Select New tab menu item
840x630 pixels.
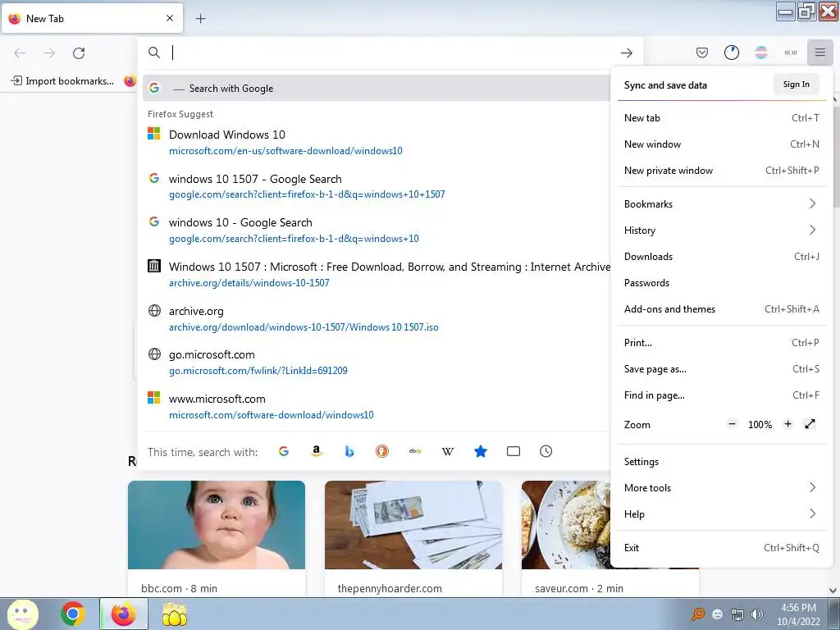tap(721, 118)
